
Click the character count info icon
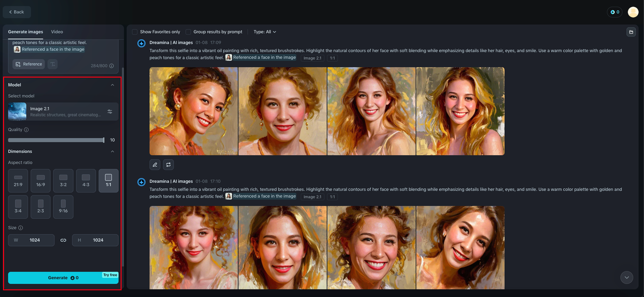[112, 66]
